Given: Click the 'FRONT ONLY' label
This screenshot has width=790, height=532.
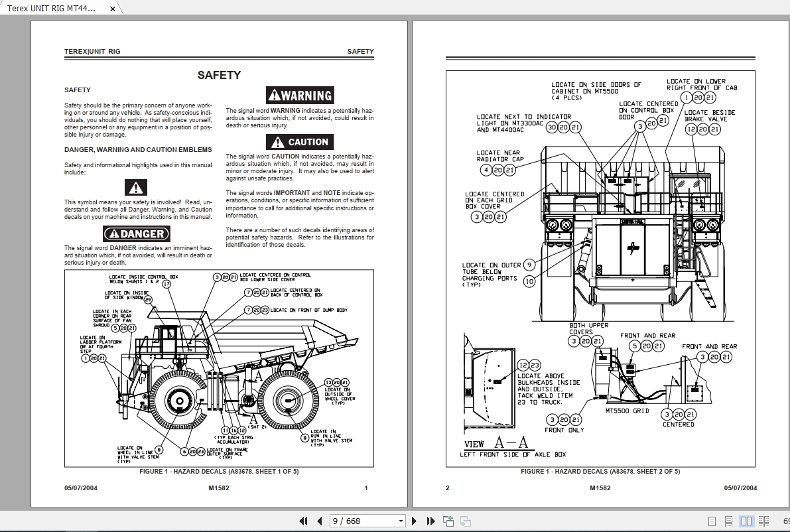Looking at the screenshot, I should point(564,431).
